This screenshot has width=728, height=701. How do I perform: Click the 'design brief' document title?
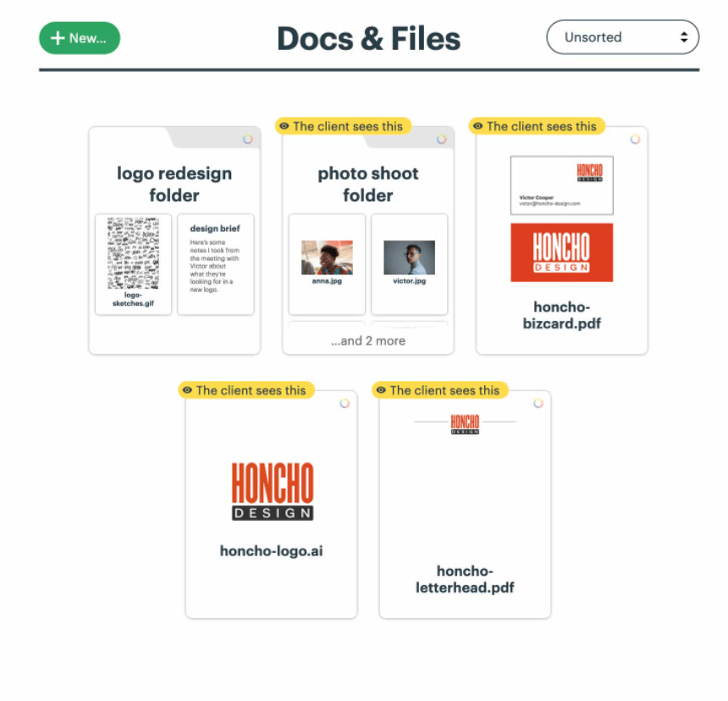click(x=215, y=229)
